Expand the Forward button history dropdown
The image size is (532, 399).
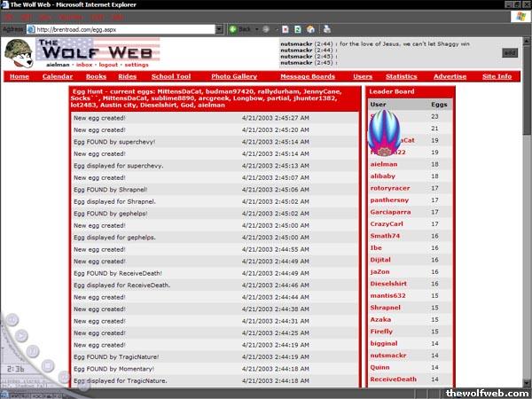point(276,29)
